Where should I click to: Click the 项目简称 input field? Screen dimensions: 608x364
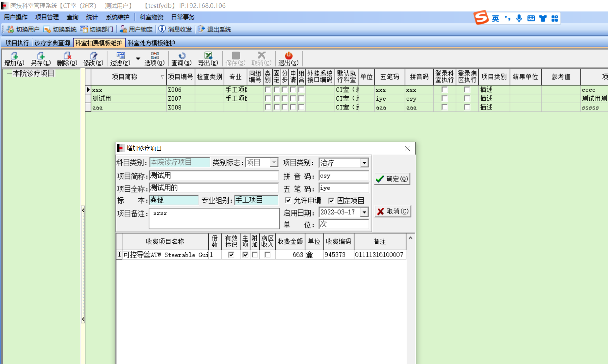pyautogui.click(x=214, y=175)
